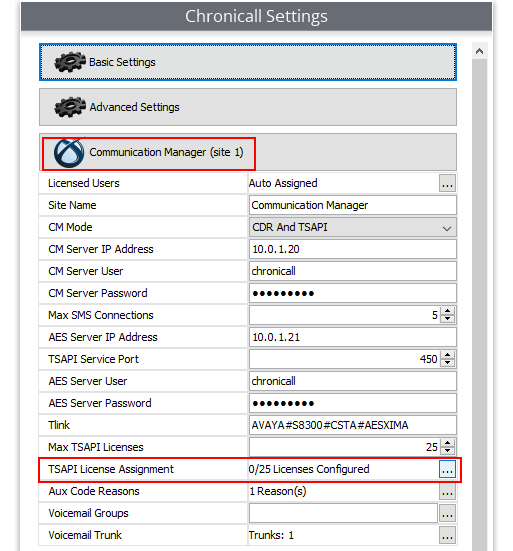Screen dimensions: 513x551
Task: Edit the Tlink field
Action: [353, 425]
